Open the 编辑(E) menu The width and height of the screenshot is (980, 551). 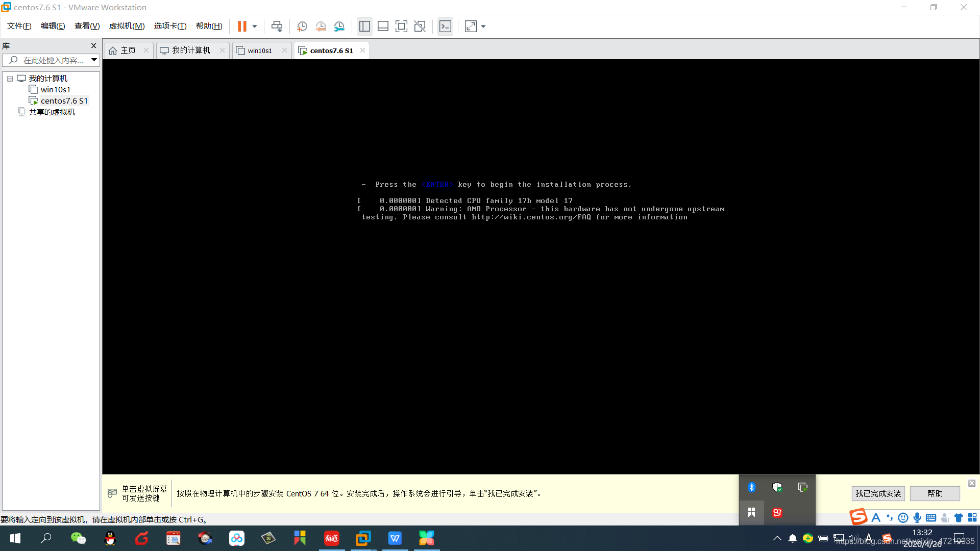pyautogui.click(x=53, y=26)
